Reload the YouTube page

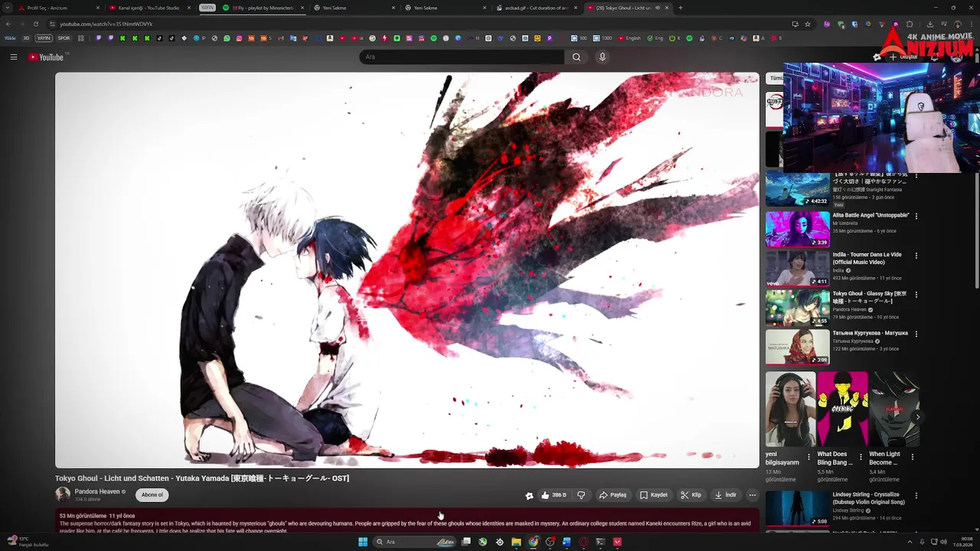tap(35, 24)
